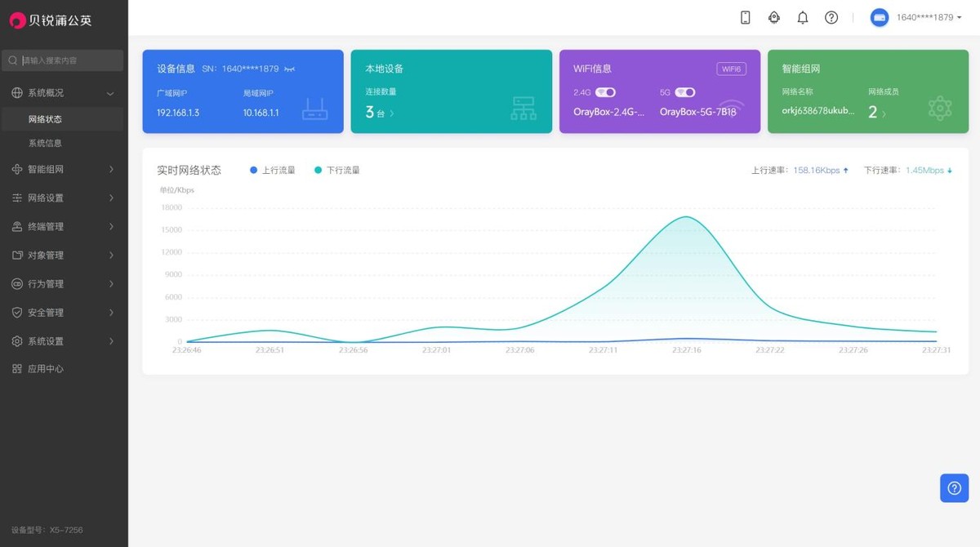Click the mobile phone icon in header
Viewport: 980px width, 547px height.
click(745, 17)
